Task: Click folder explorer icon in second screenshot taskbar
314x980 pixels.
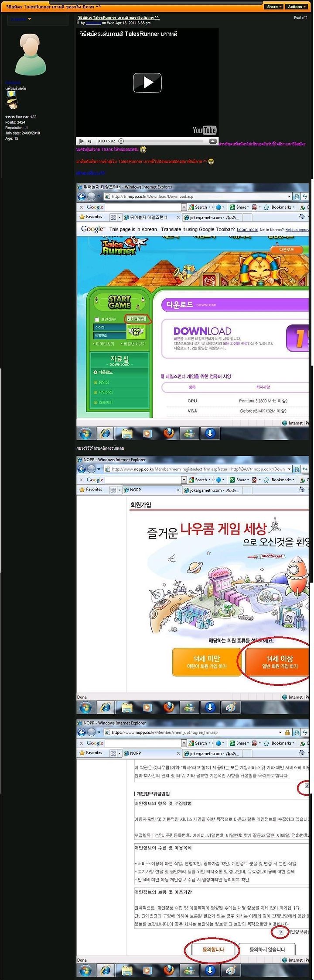Action: pos(127,707)
